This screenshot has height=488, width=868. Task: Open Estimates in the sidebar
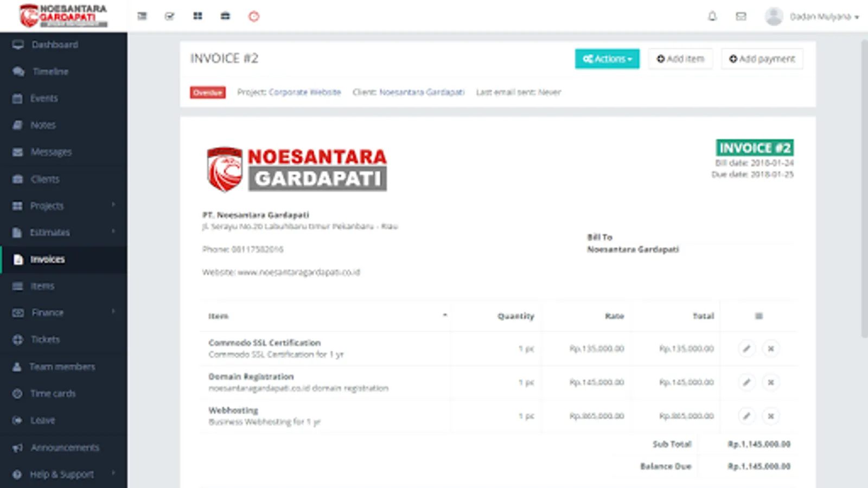pyautogui.click(x=50, y=232)
